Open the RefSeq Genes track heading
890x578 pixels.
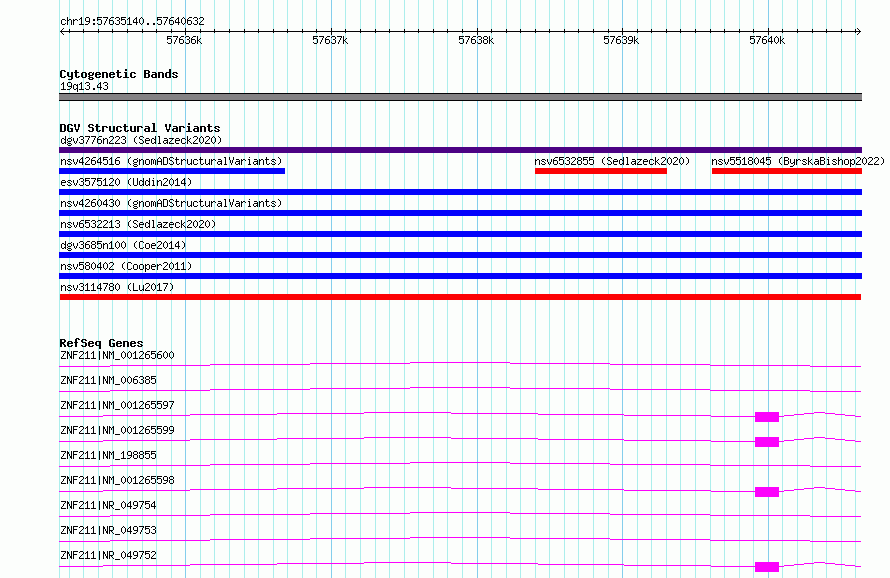(101, 343)
